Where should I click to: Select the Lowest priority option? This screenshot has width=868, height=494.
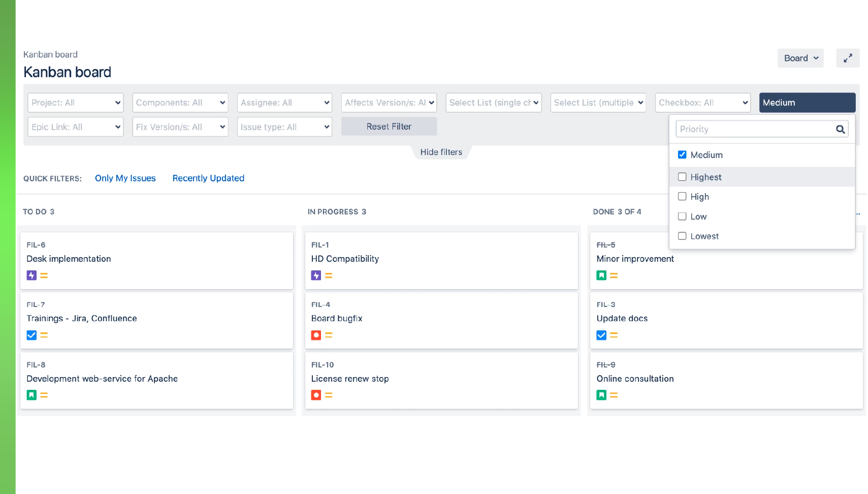(682, 236)
